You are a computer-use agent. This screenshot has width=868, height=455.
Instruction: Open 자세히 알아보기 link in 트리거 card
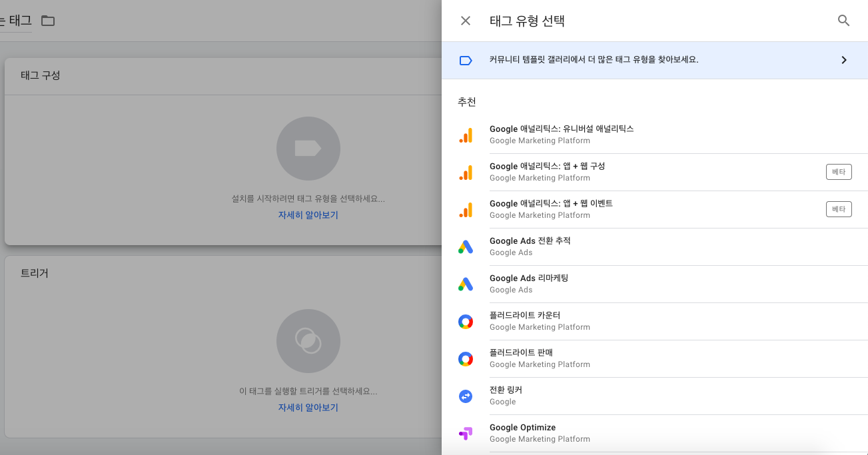[308, 408]
